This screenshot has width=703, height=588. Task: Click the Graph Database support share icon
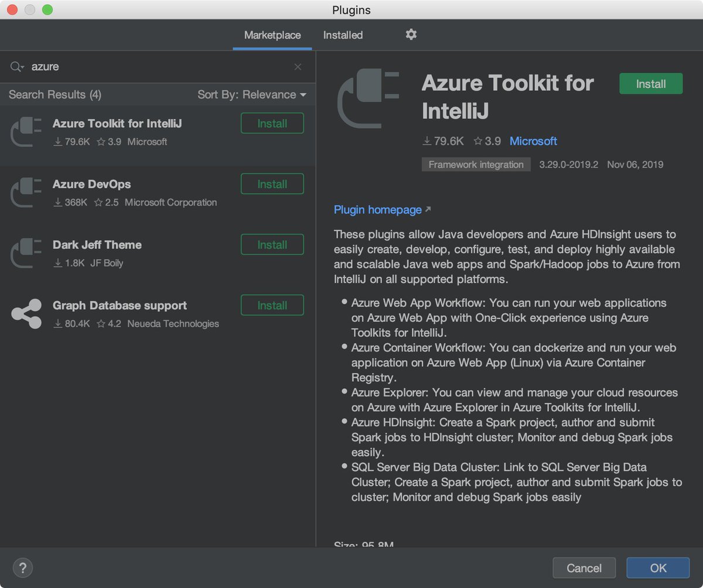pyautogui.click(x=27, y=314)
